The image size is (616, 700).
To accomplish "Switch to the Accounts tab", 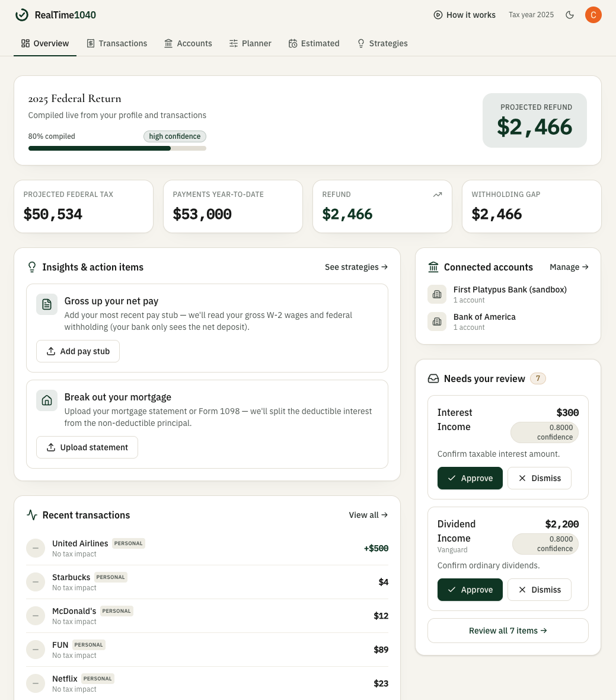I will point(188,43).
